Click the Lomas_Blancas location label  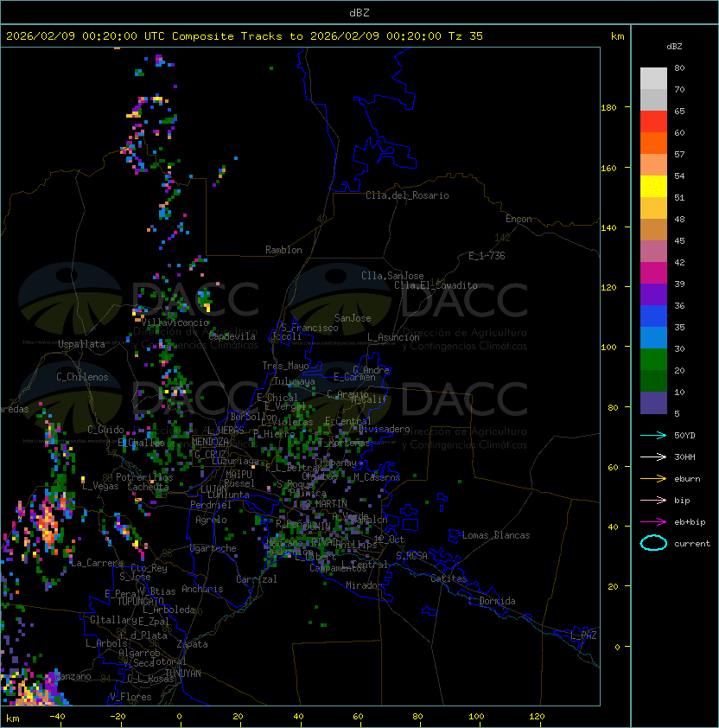(496, 535)
